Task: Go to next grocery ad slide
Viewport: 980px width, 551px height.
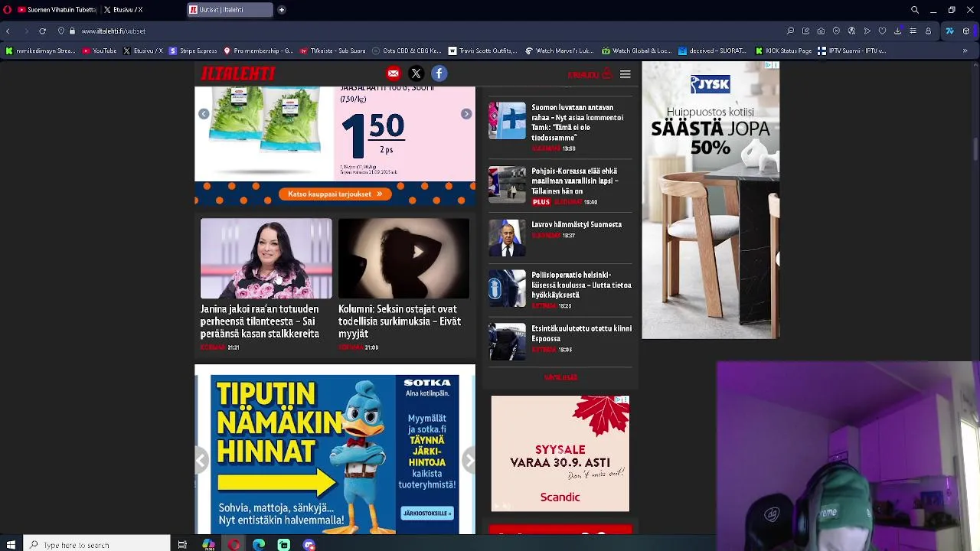Action: pyautogui.click(x=466, y=114)
